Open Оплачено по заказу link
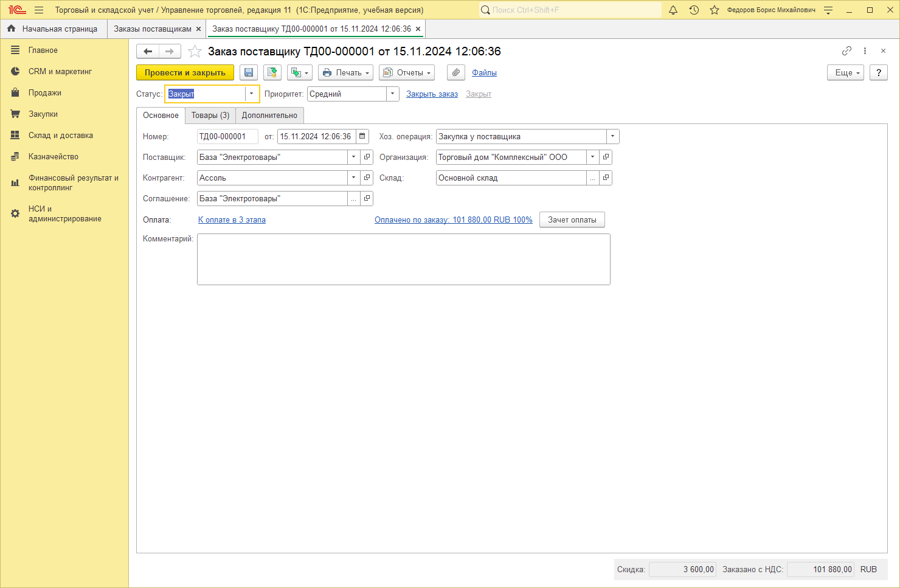The image size is (900, 588). tap(454, 220)
